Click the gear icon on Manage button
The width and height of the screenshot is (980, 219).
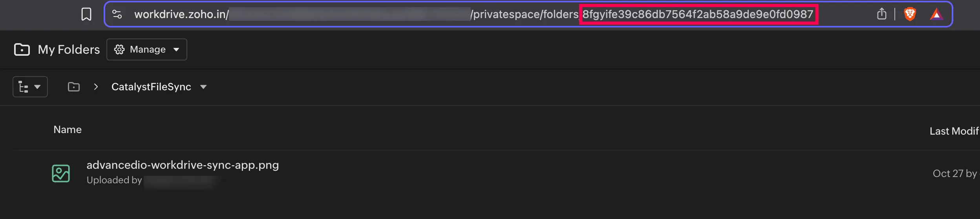pos(119,49)
